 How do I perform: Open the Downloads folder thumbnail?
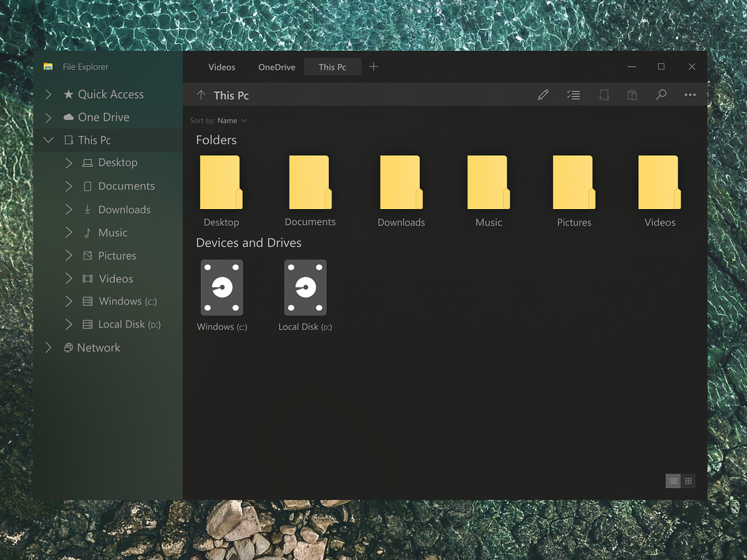pyautogui.click(x=400, y=182)
